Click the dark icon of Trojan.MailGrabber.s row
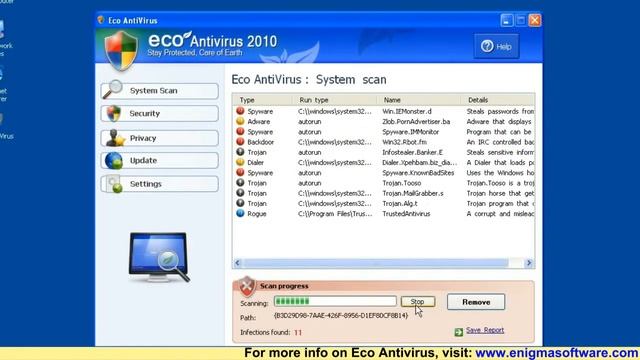Screen dimensions: 640x360 pyautogui.click(x=240, y=192)
